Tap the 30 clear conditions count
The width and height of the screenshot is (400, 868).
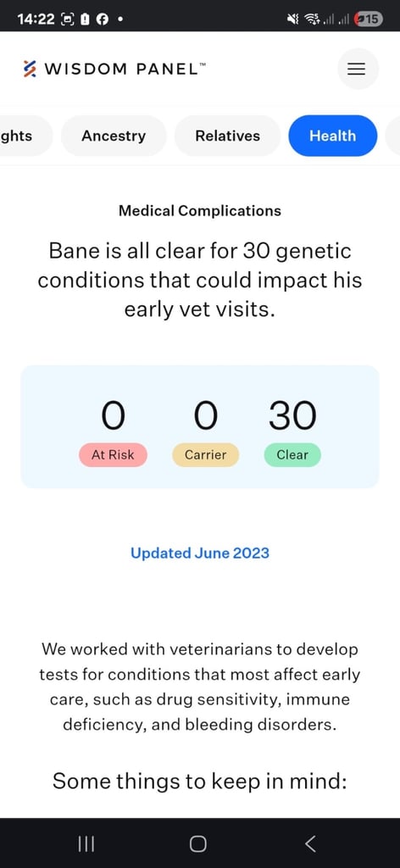pyautogui.click(x=292, y=415)
